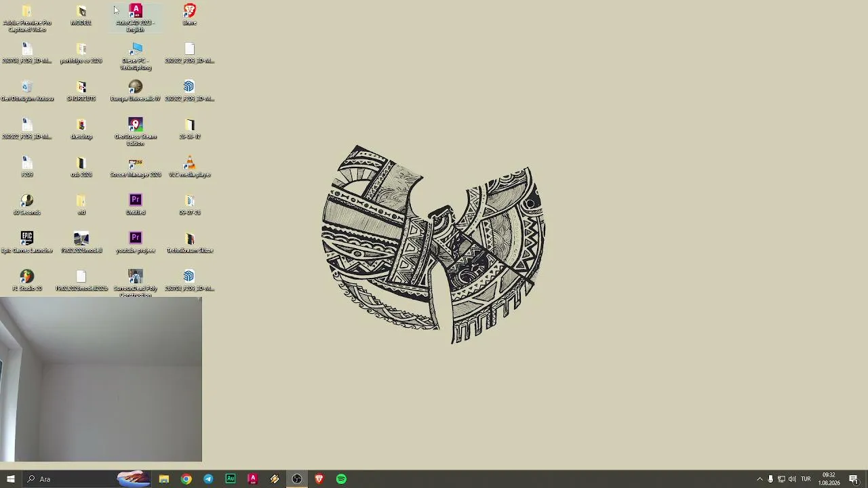Switch to OBS Studio in the taskbar

click(x=297, y=479)
